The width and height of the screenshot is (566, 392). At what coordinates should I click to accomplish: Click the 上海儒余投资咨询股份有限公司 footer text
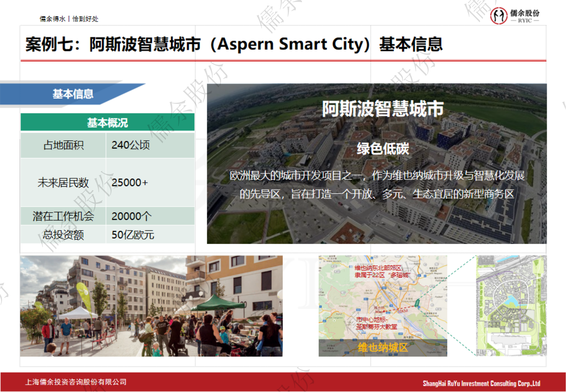(x=76, y=382)
